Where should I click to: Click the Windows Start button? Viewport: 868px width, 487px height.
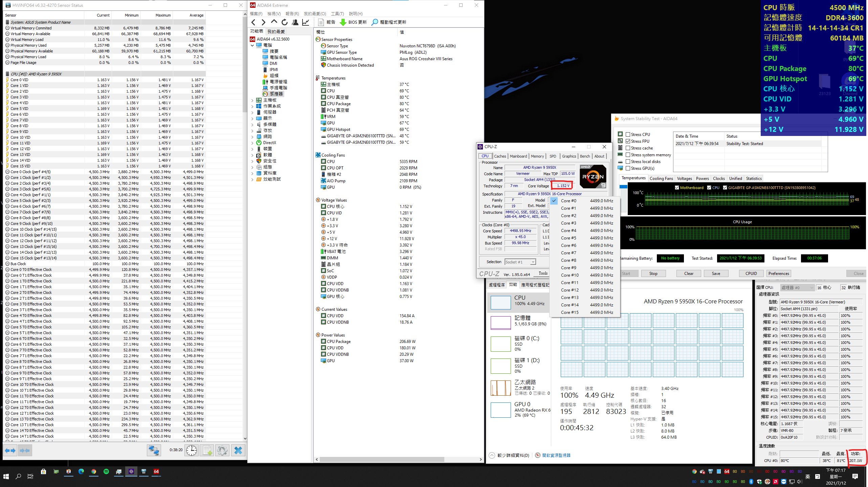[6, 476]
